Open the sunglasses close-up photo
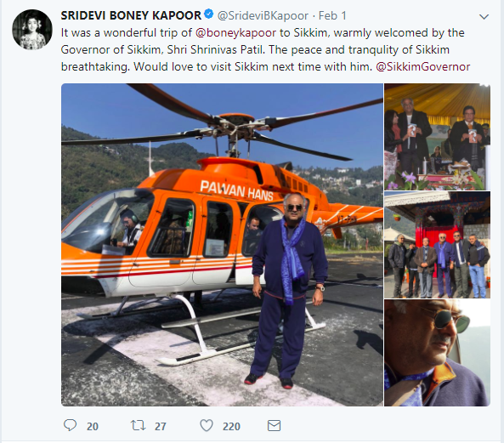 click(437, 353)
